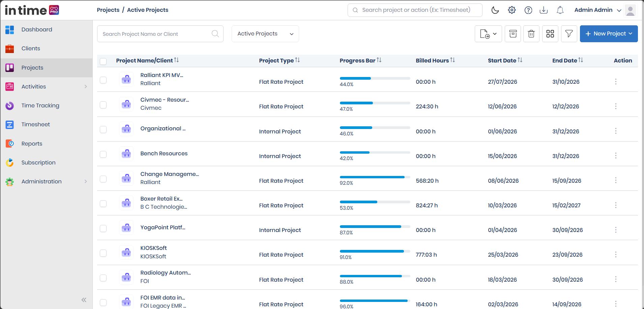Click briefcase icon of Boxer Retail project
The width and height of the screenshot is (644, 309).
(x=126, y=203)
